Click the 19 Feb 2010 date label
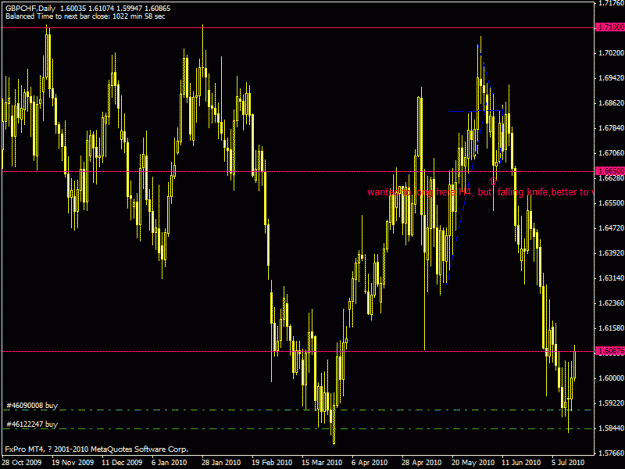 [272, 463]
